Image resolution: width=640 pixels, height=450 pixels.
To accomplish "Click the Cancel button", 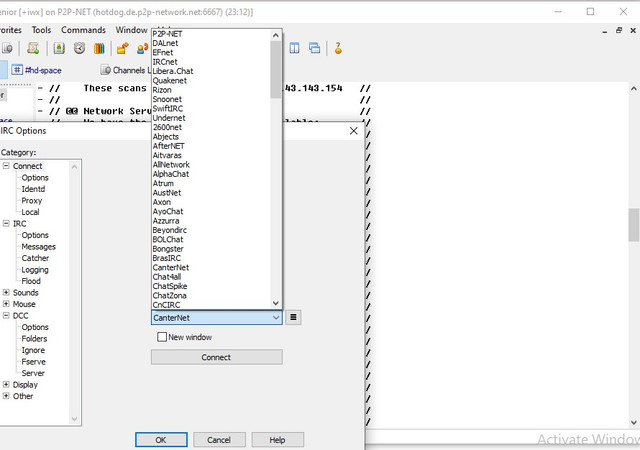I will 219,440.
